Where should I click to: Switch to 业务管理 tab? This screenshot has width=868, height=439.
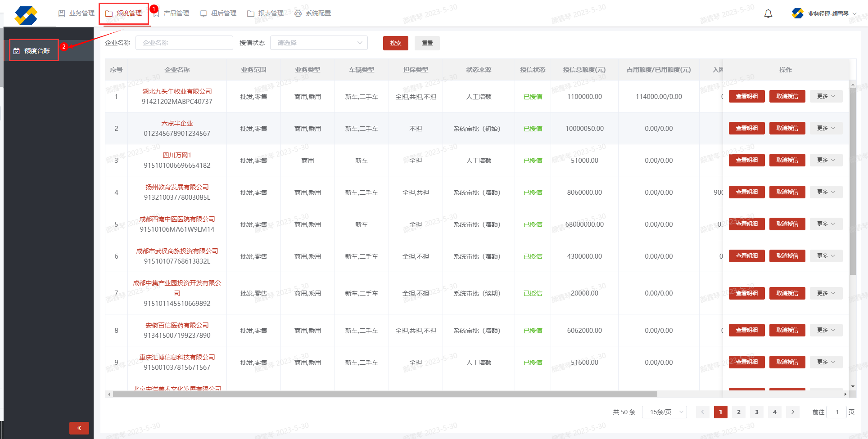pos(77,13)
